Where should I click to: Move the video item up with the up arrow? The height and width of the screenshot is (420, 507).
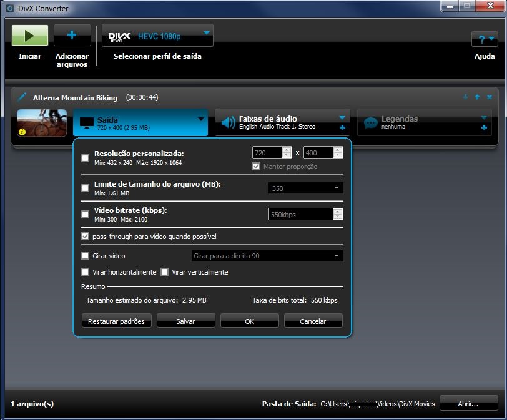(x=477, y=97)
